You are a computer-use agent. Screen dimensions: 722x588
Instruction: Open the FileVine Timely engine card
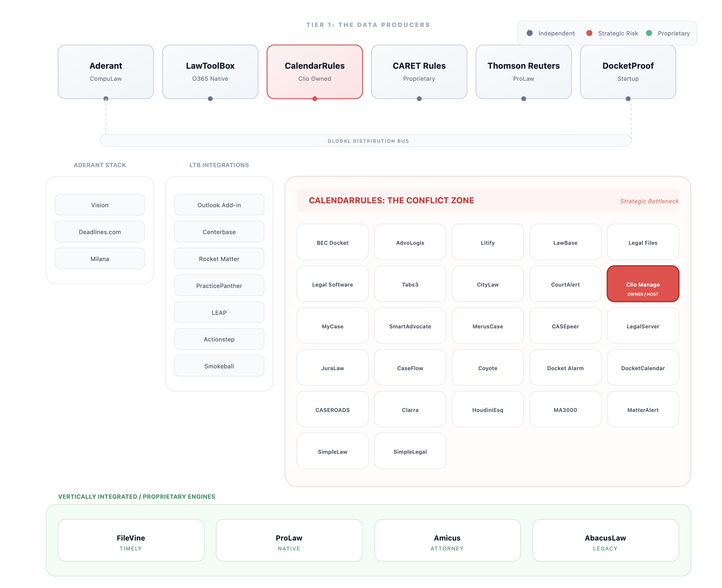(x=131, y=541)
